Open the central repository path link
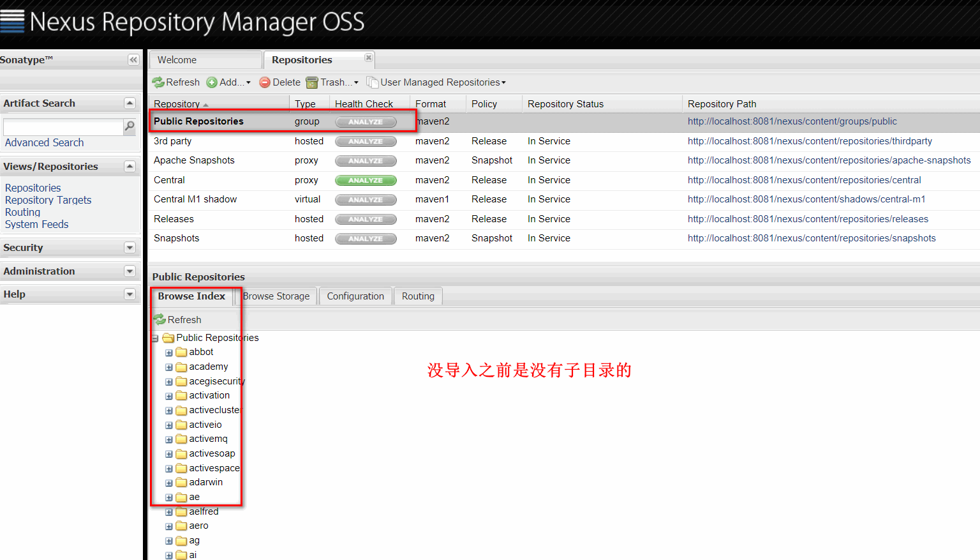The width and height of the screenshot is (980, 560). 804,180
